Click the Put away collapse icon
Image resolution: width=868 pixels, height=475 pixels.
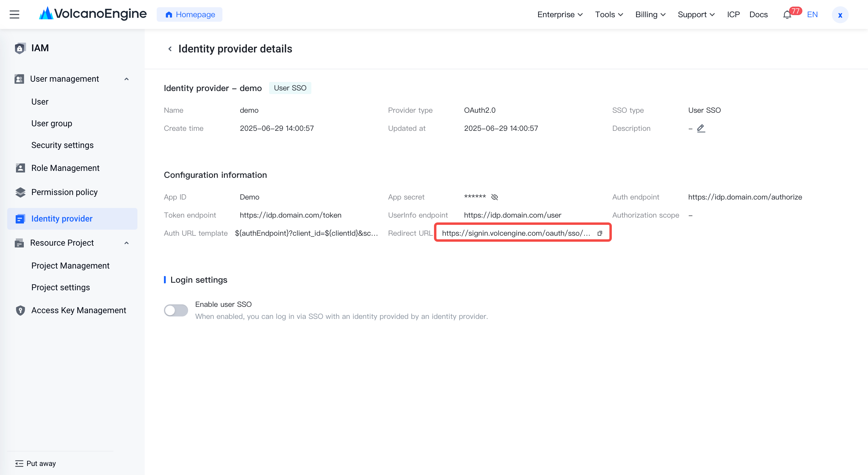point(19,464)
